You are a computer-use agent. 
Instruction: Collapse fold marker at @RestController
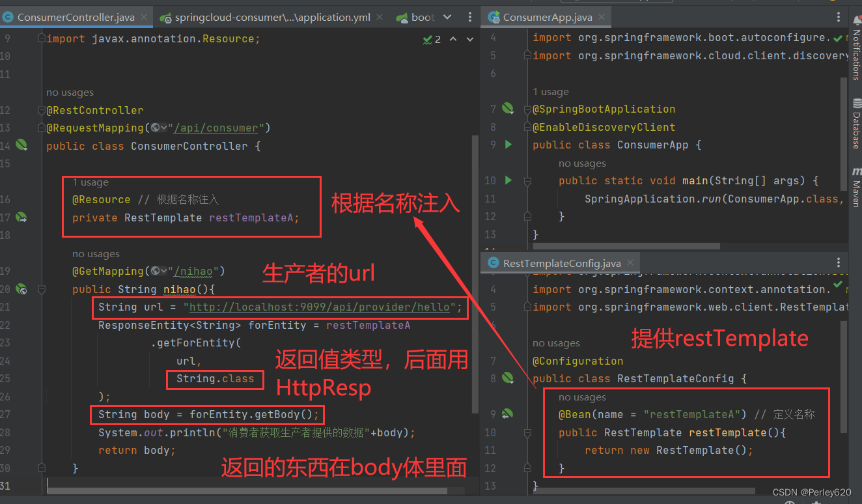click(42, 110)
